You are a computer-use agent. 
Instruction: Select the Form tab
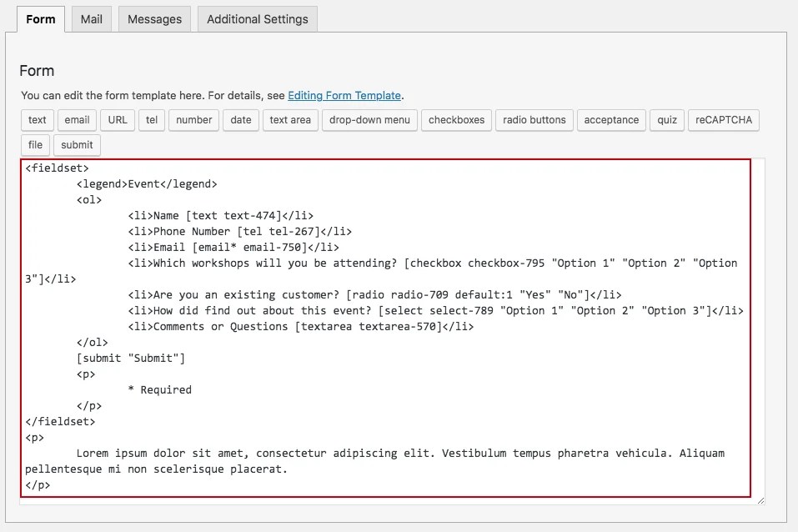pyautogui.click(x=41, y=19)
